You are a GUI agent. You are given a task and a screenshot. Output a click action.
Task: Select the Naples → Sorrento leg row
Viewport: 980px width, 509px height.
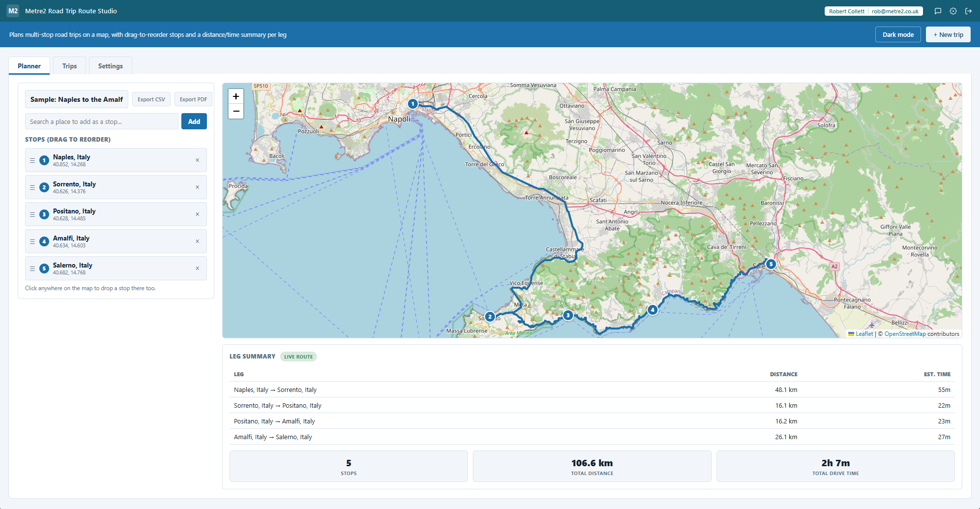coord(592,389)
